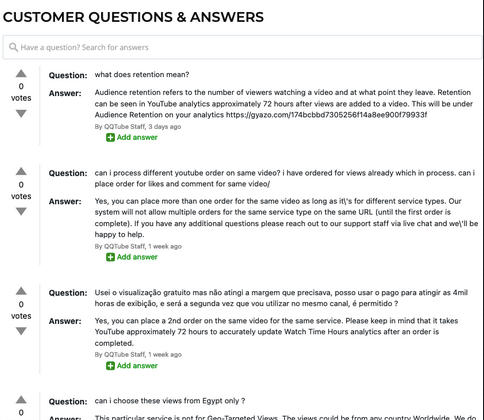The image size is (484, 420).
Task: Select the 'what does retention mean?' question text
Action: pos(142,75)
